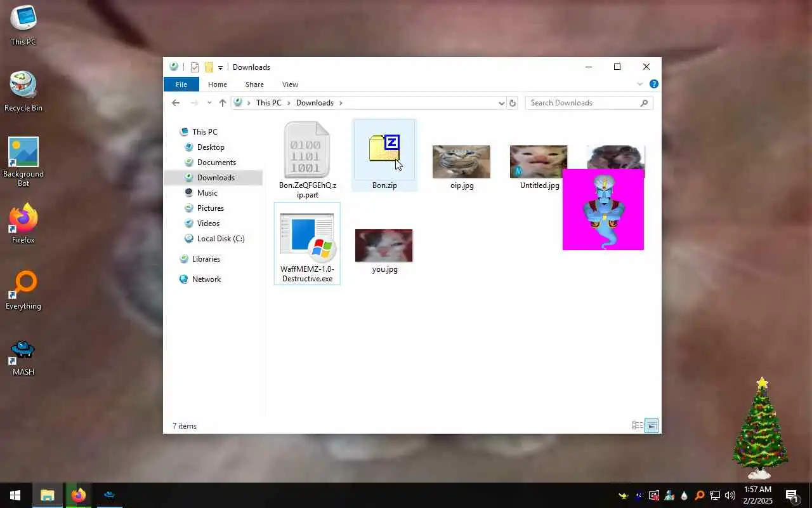Switch to details view layout
The image size is (812, 508).
coord(638,426)
